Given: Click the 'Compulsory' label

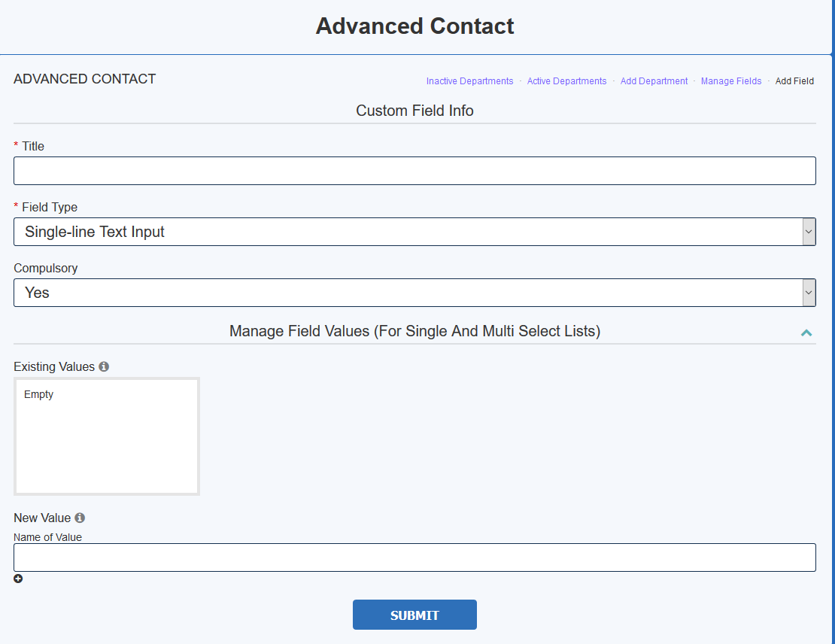Looking at the screenshot, I should (46, 268).
